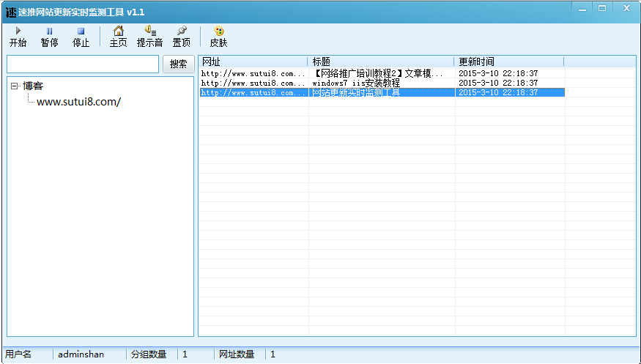The width and height of the screenshot is (641, 364).
Task: Sort by the 更新时间 column header
Action: click(x=509, y=62)
